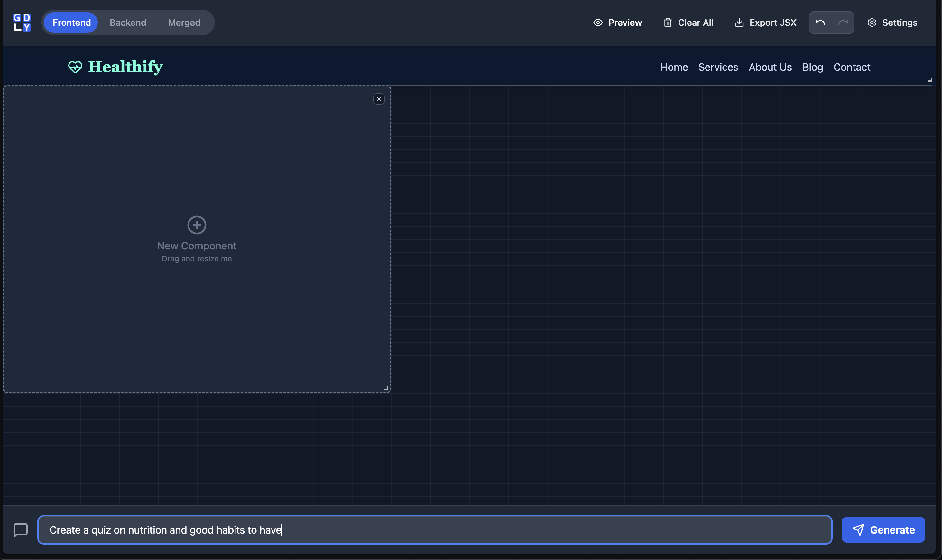Toggle the Preview eye button

[x=617, y=23]
